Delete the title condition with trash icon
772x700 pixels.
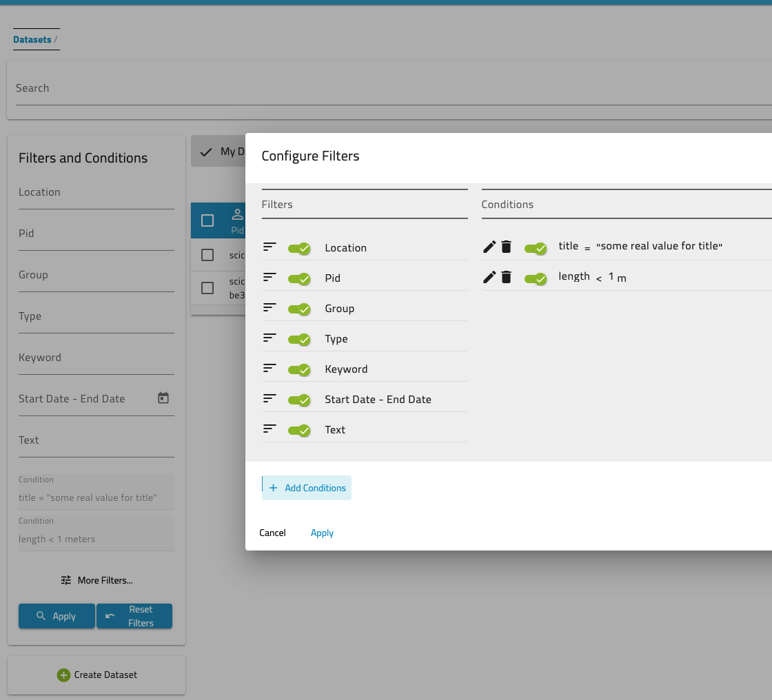[x=507, y=247]
